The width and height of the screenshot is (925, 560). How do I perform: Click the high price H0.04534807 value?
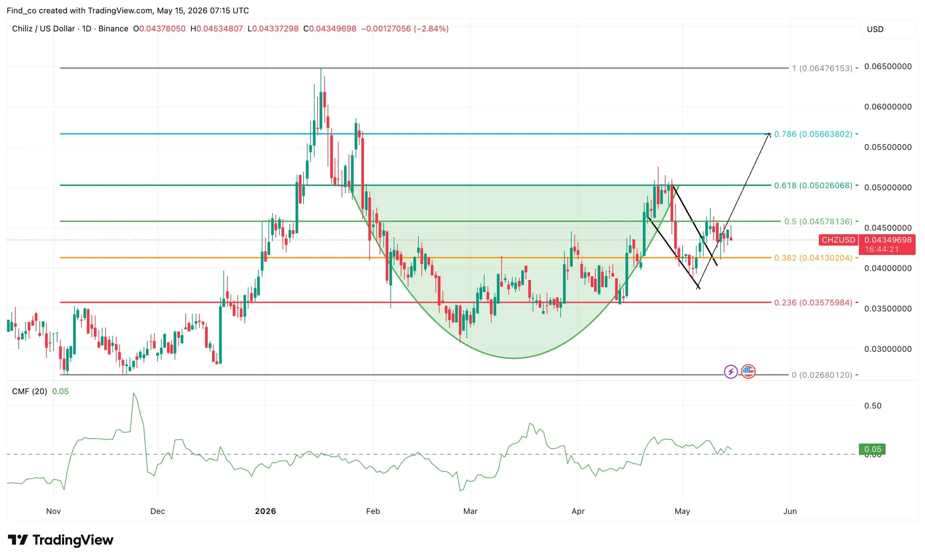216,29
